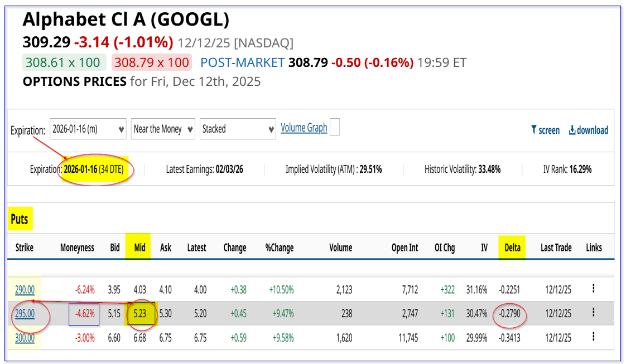This screenshot has width=626, height=364.
Task: Open links menu for 290.00 strike row
Action: tap(594, 288)
